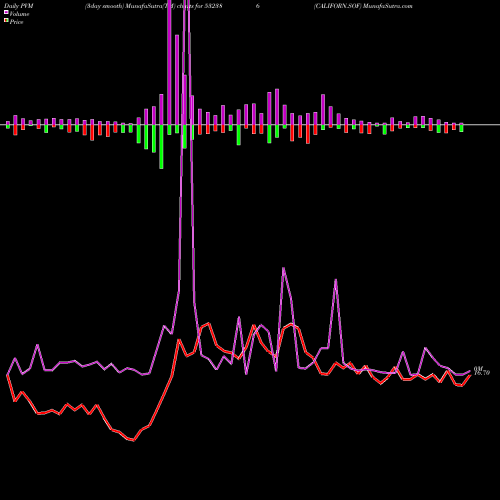Viewport: 500px width, 500px height.
Task: Click the magenta Volume legend swatch
Action: [x=6, y=13]
